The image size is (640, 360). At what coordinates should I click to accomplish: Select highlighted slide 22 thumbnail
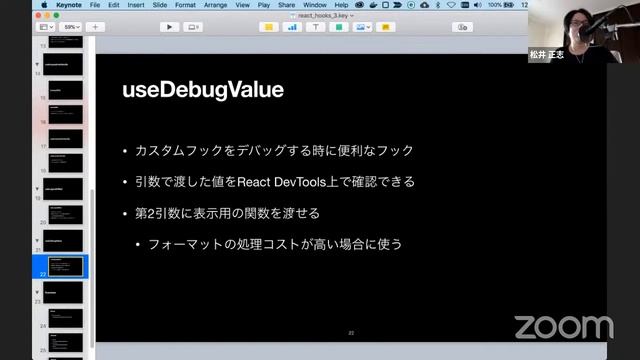tap(65, 267)
